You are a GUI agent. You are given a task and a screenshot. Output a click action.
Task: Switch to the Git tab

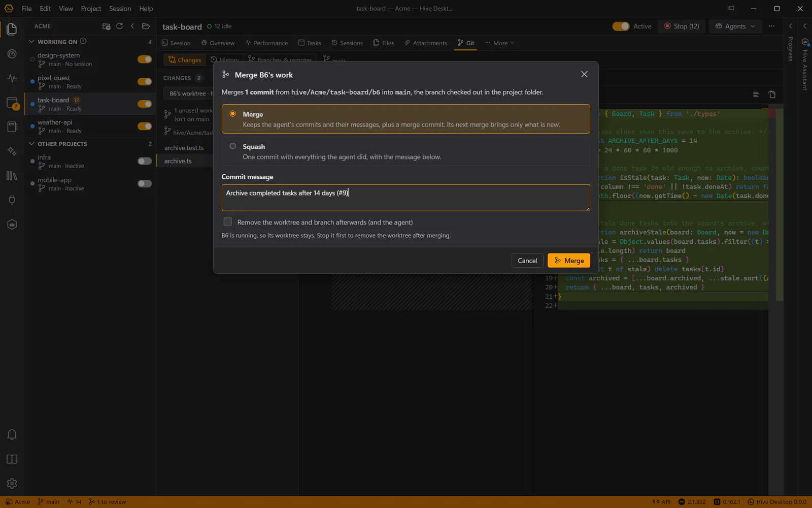[x=465, y=43]
